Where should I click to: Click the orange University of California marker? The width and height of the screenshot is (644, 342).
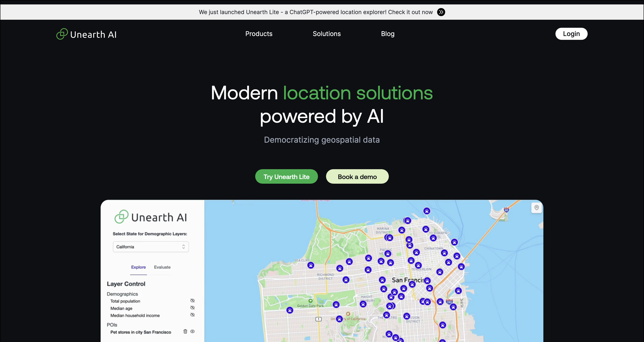tap(348, 314)
